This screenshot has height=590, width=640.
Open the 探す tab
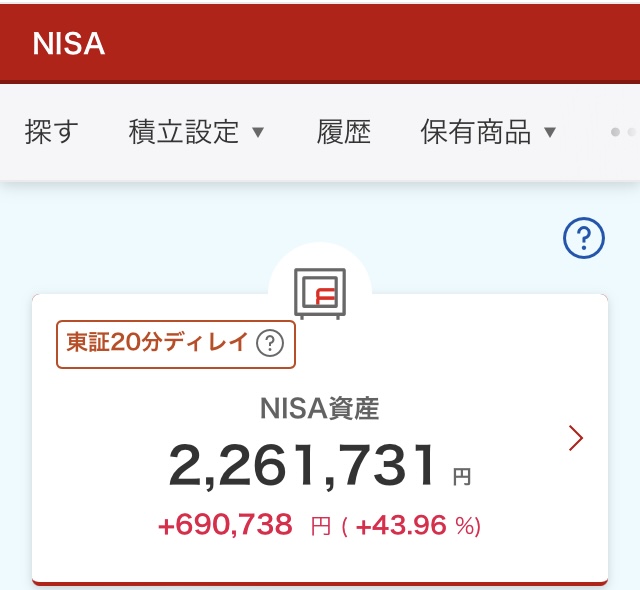pos(51,132)
